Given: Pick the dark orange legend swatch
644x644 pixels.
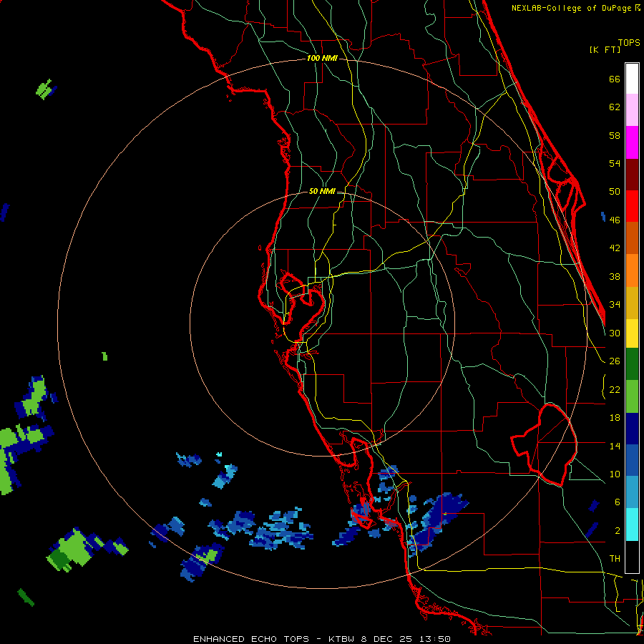Looking at the screenshot, I should [632, 238].
